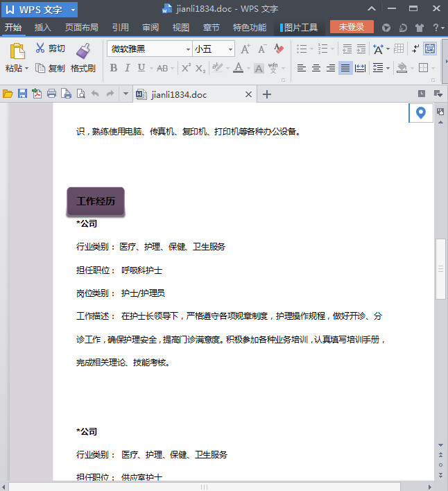Expand the Paste (粘贴) options arrow
The height and width of the screenshot is (491, 448).
click(x=26, y=68)
